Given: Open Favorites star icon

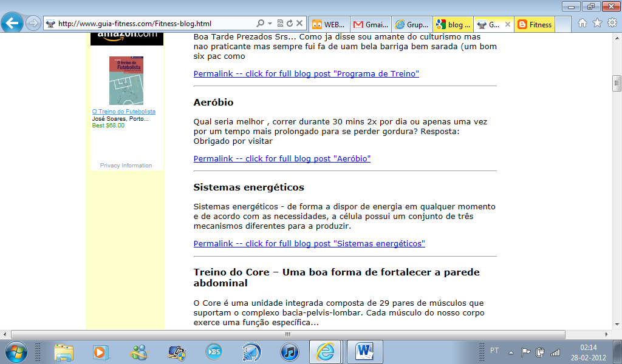Looking at the screenshot, I should [597, 24].
